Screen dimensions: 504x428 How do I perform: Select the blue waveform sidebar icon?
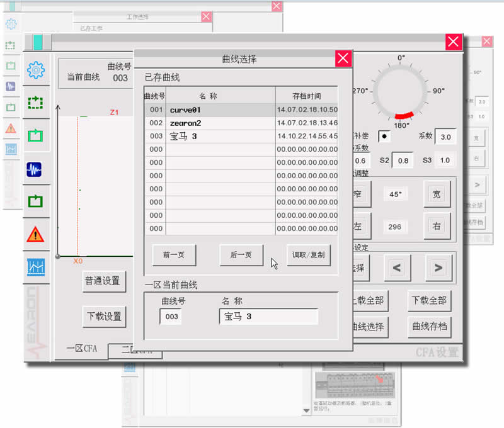[36, 169]
